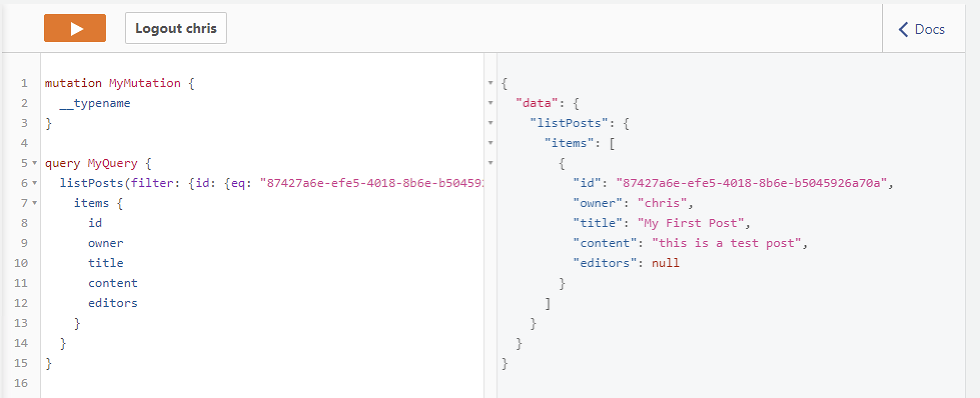Open the Docs explorer panel
The width and height of the screenshot is (980, 398).
tap(929, 29)
